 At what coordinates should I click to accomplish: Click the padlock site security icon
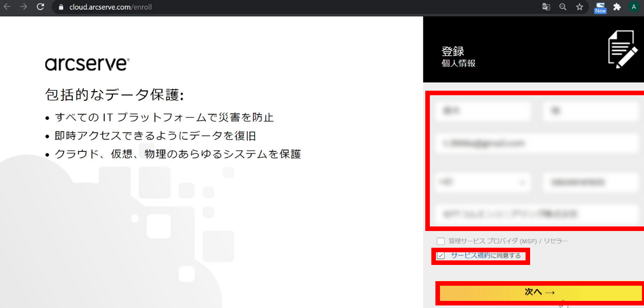pyautogui.click(x=61, y=7)
